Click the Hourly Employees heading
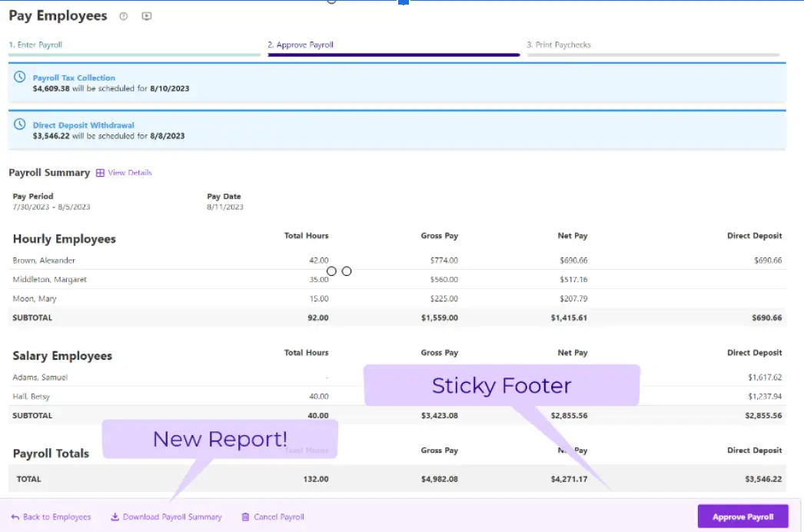 click(64, 239)
